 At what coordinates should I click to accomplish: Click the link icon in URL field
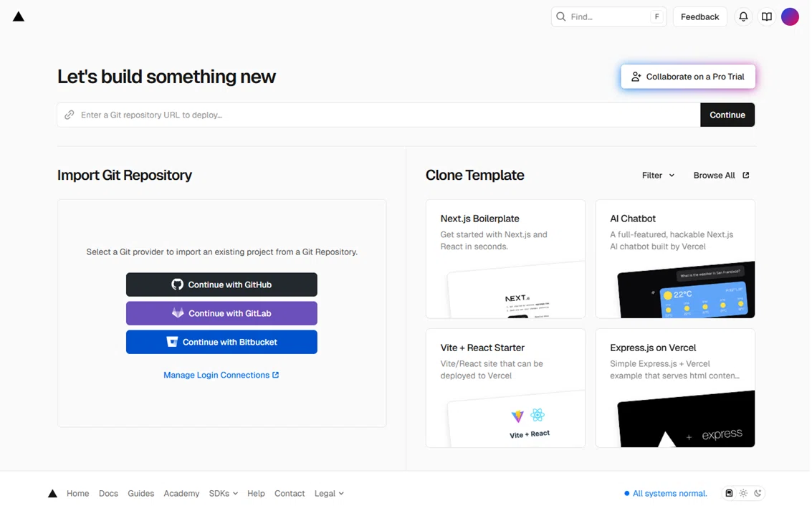pos(70,115)
